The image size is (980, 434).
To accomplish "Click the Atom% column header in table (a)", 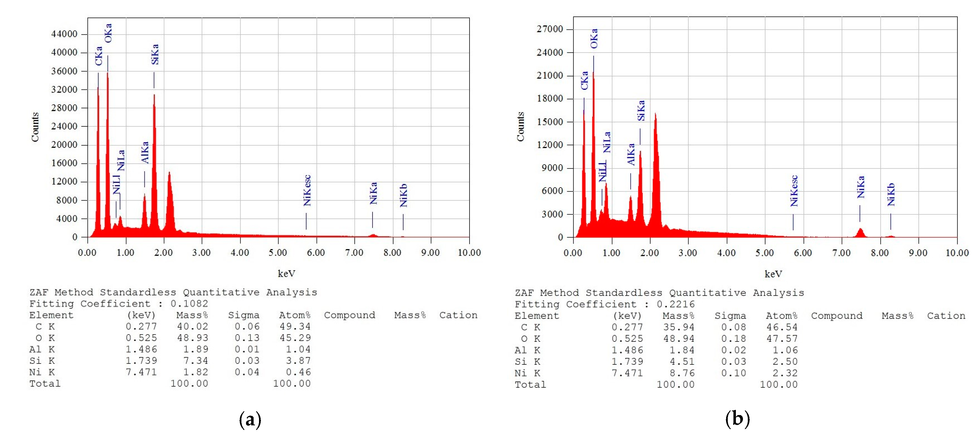I will pos(295,315).
